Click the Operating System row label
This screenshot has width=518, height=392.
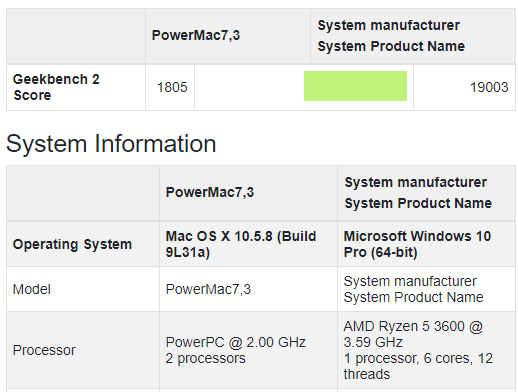72,244
